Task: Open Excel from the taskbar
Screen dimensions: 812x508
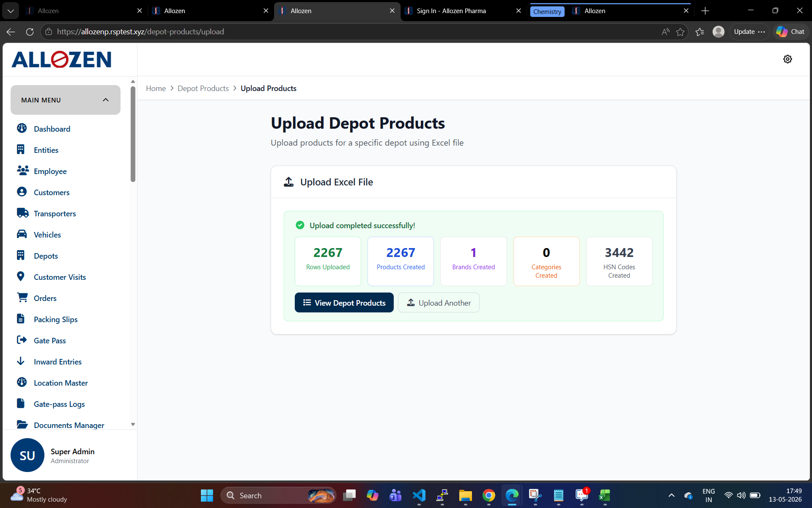Action: click(605, 495)
